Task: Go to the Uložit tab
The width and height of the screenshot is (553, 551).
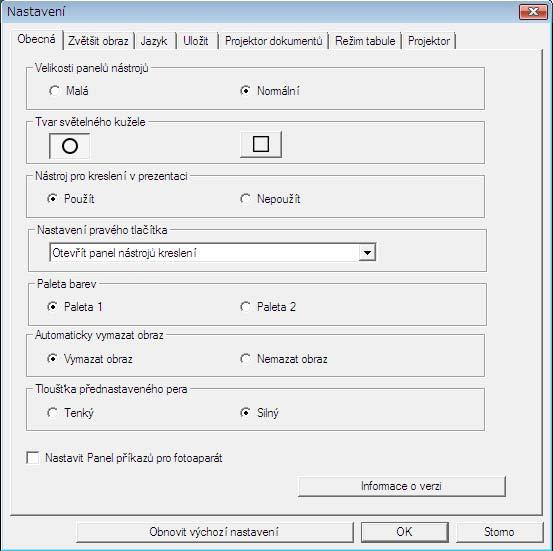Action: [x=196, y=41]
